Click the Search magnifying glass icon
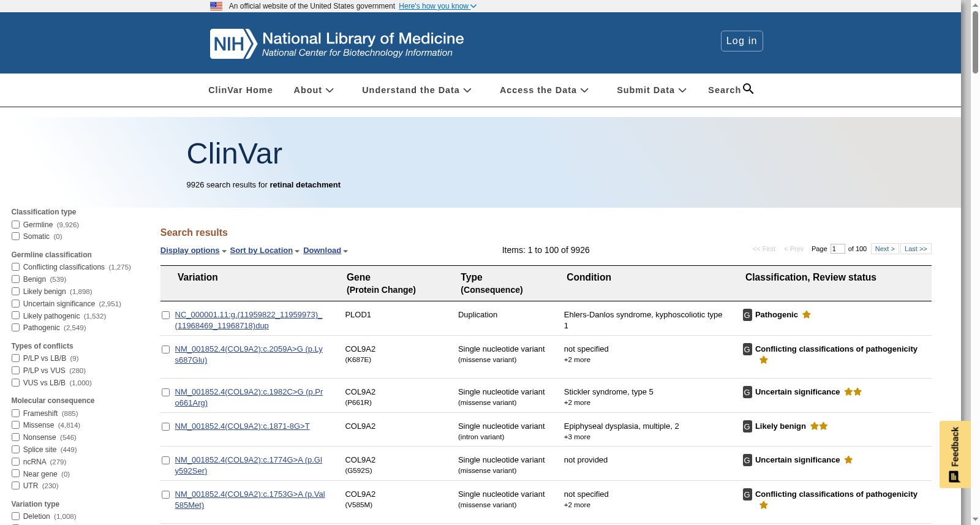Viewport: 980px width, 525px height. (748, 89)
